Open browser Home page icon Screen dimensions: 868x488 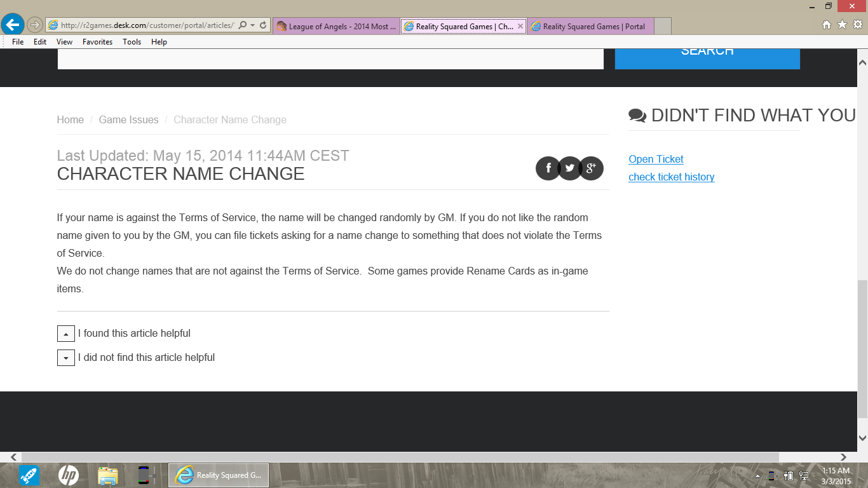click(827, 25)
